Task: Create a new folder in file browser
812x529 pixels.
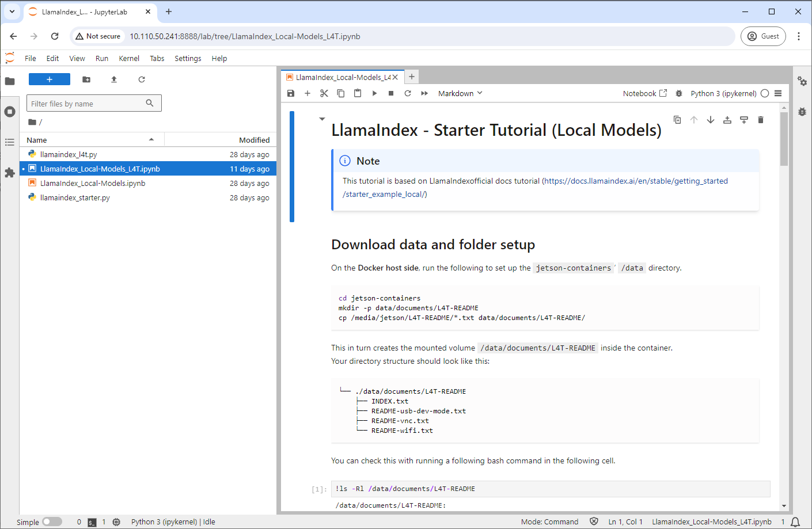Action: click(x=86, y=79)
